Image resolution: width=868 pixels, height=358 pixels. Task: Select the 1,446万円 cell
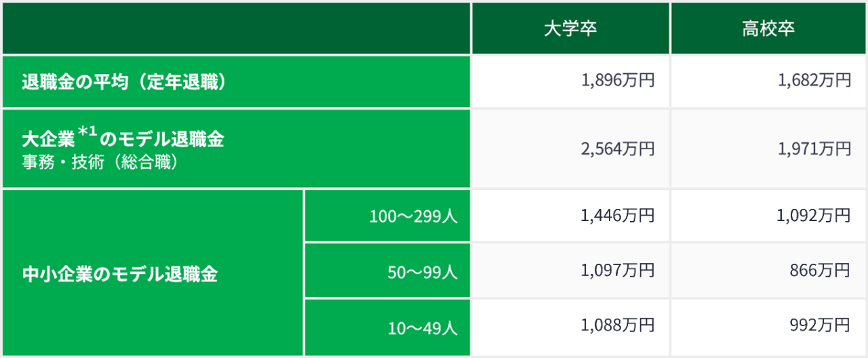617,216
